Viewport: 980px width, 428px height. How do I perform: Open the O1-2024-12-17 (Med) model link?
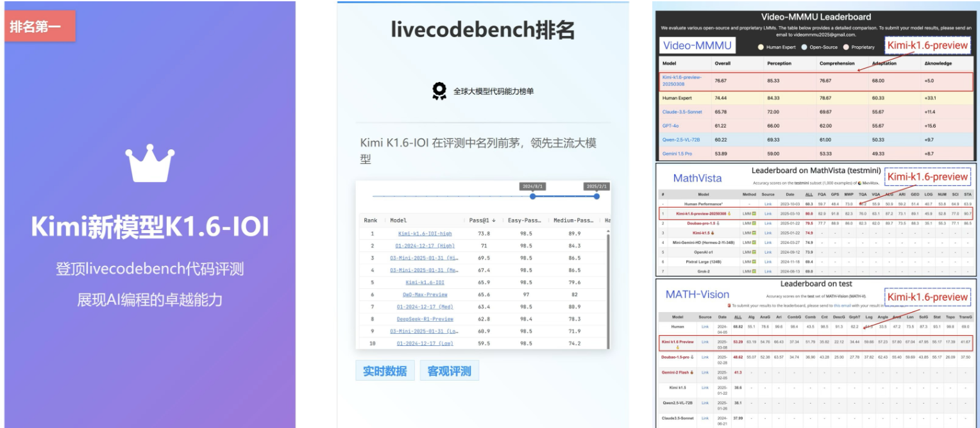(x=425, y=307)
